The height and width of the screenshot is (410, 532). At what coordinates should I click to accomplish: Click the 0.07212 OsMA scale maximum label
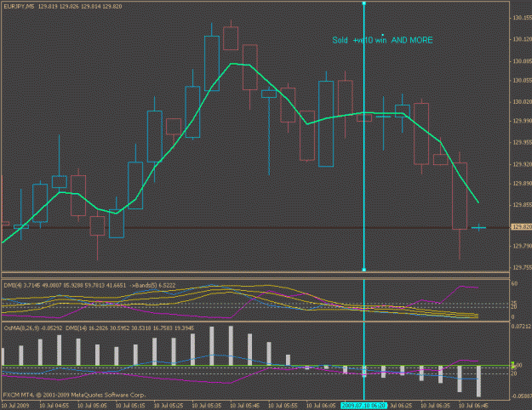521,327
